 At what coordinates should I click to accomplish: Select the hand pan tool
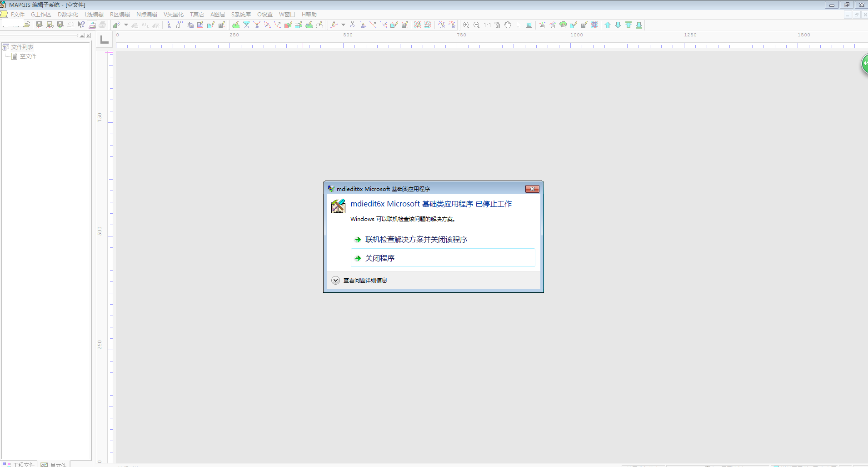508,25
